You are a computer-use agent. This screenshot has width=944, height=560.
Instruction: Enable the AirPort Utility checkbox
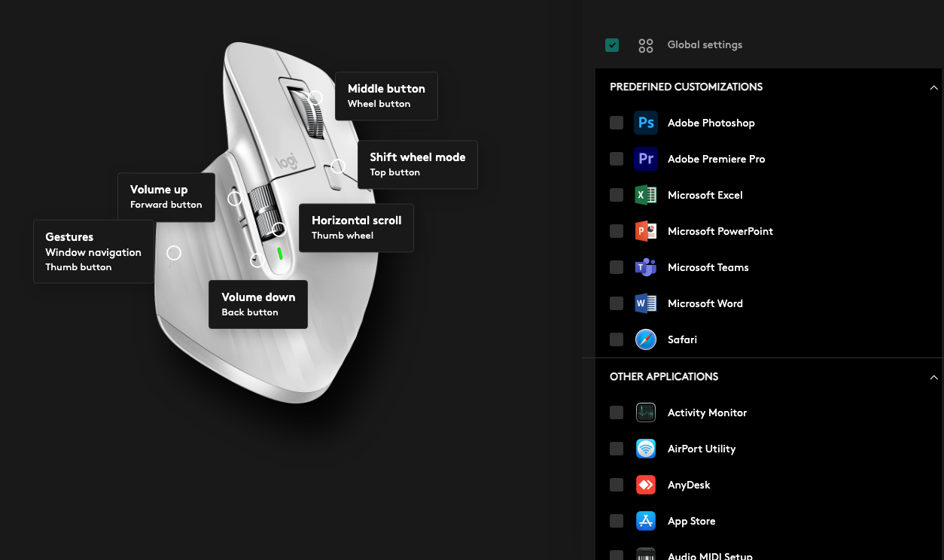click(x=617, y=449)
